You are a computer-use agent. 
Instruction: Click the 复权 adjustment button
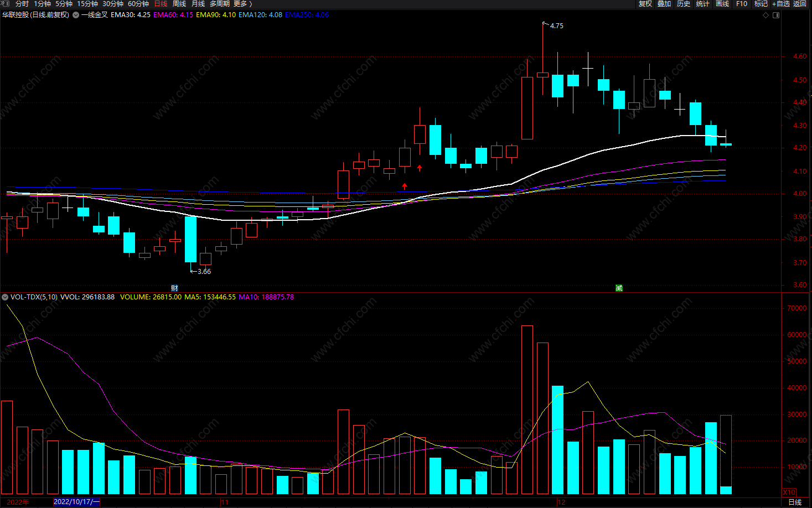[645, 4]
